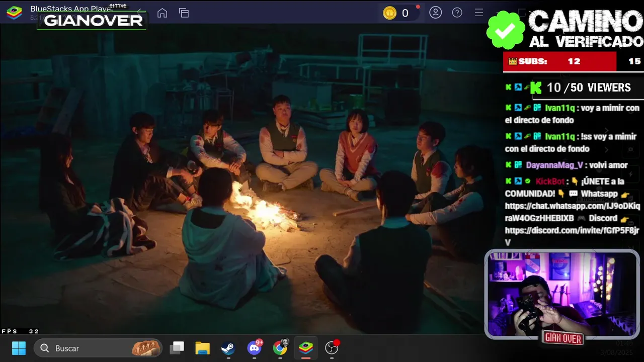
Task: Open the BlueStacks help question mark icon
Action: [x=457, y=13]
